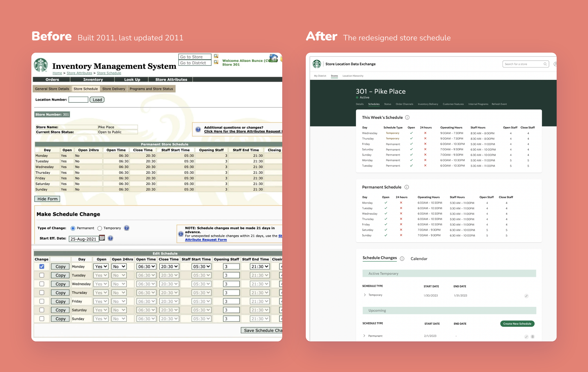Viewport: 588px width, 372px height.
Task: Open the Attribute Request Form link
Action: 206,240
